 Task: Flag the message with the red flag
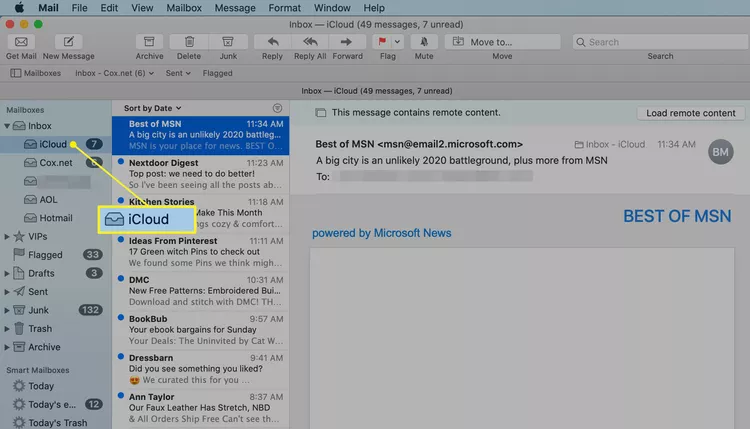pos(382,42)
